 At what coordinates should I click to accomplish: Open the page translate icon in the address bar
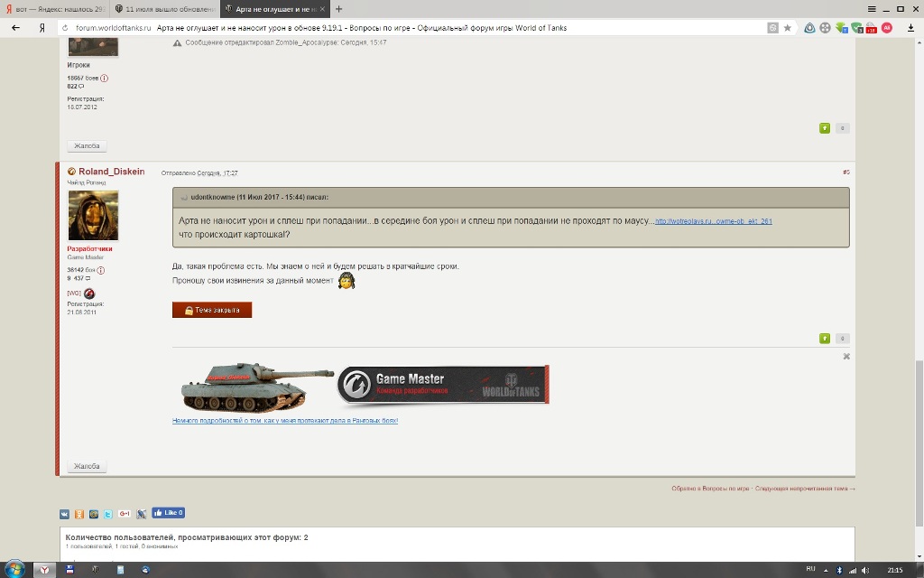click(x=772, y=28)
